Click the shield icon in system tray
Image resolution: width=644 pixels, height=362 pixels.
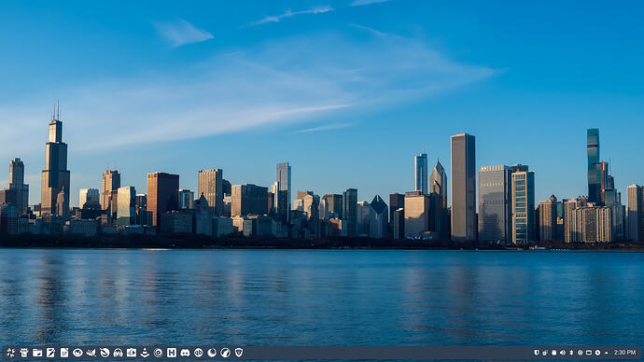[537, 353]
